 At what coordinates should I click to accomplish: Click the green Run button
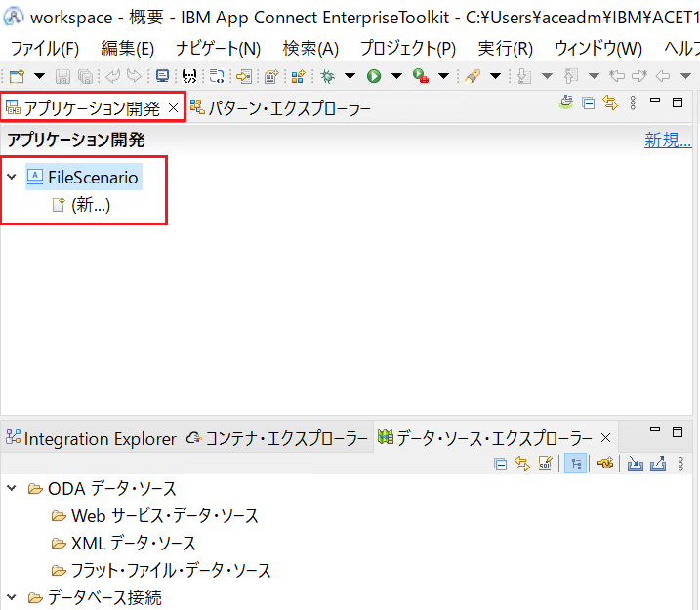pyautogui.click(x=374, y=76)
